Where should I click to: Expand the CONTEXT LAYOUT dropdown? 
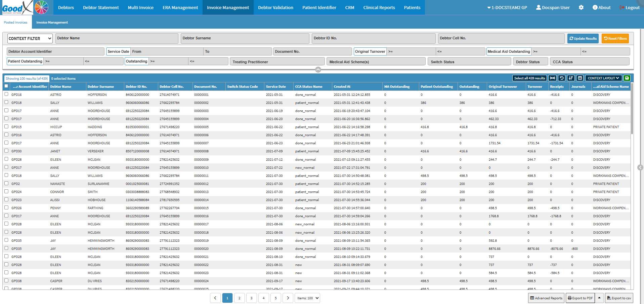pyautogui.click(x=603, y=78)
